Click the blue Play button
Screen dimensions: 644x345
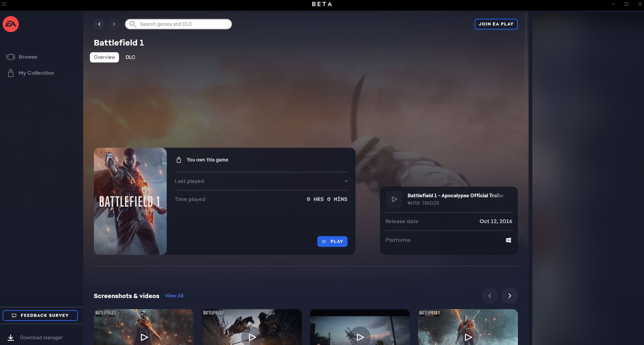click(332, 241)
